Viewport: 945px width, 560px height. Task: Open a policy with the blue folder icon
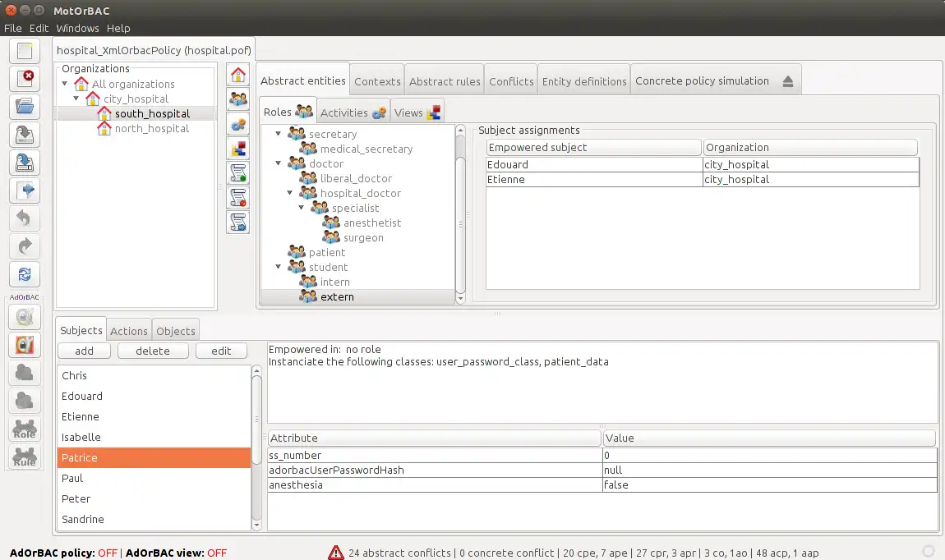point(25,107)
